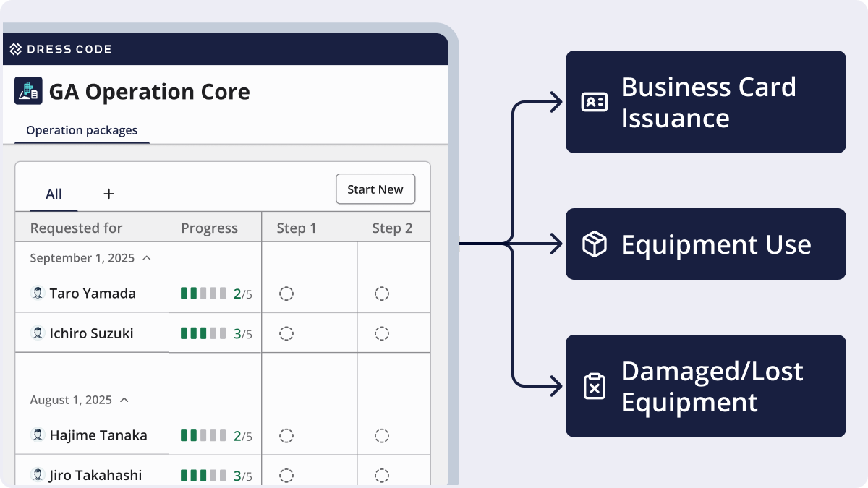The image size is (868, 488).
Task: Collapse the September 1, 2025 group
Action: tap(147, 257)
